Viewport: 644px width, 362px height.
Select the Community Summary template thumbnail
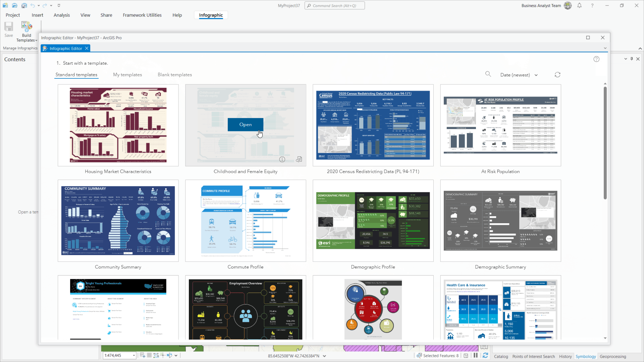pos(118,220)
